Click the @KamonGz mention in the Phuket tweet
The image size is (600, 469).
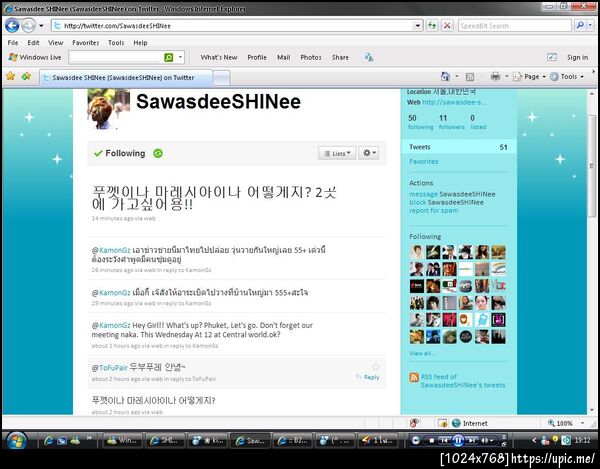coord(111,326)
